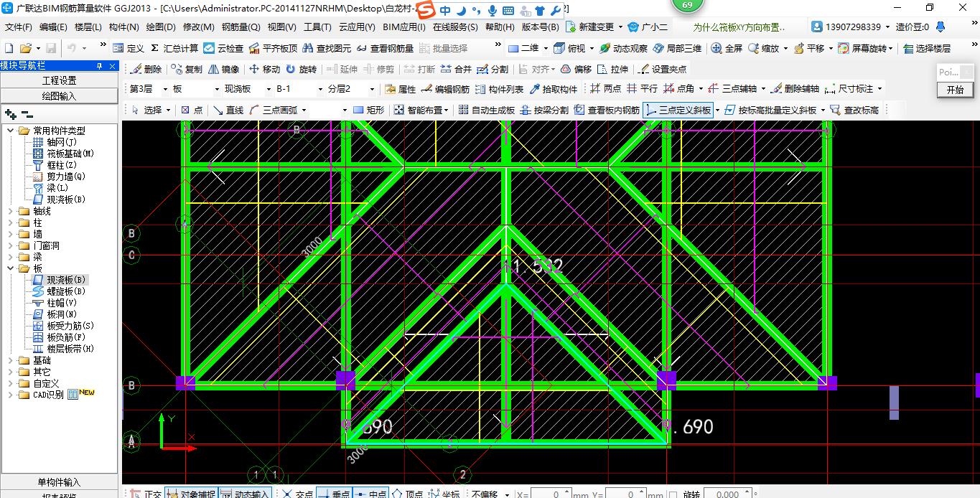
Task: Click 查看板内钢筋 view slab rebar
Action: pyautogui.click(x=607, y=110)
